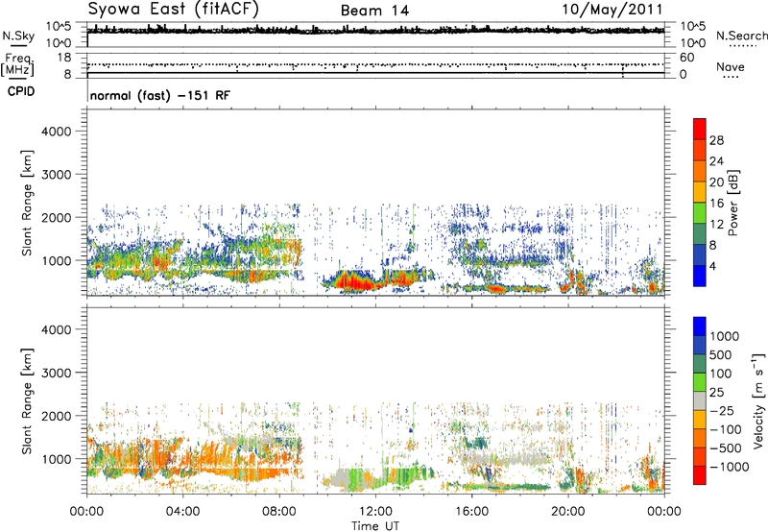Click the '-500' velocity colorbar label
Screen dimensions: 768x532
726,448
